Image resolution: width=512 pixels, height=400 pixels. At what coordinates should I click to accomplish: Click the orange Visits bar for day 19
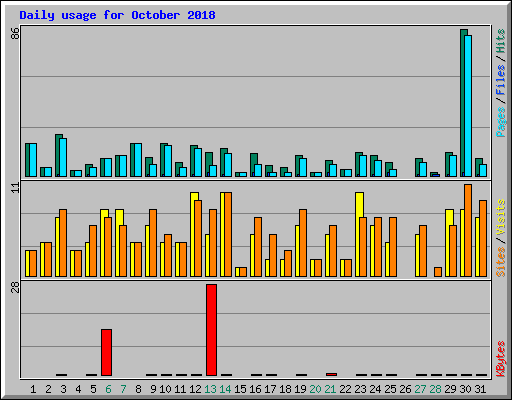[303, 243]
